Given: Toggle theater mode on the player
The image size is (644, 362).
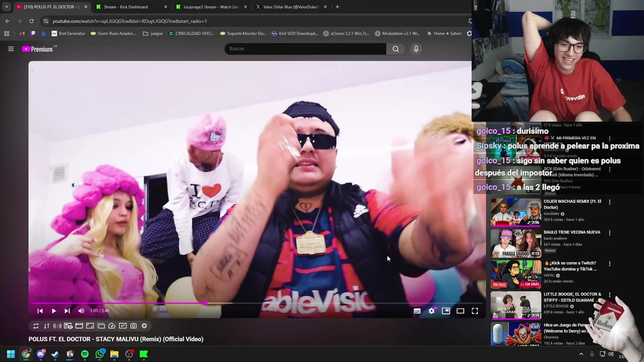Looking at the screenshot, I should pos(460,311).
